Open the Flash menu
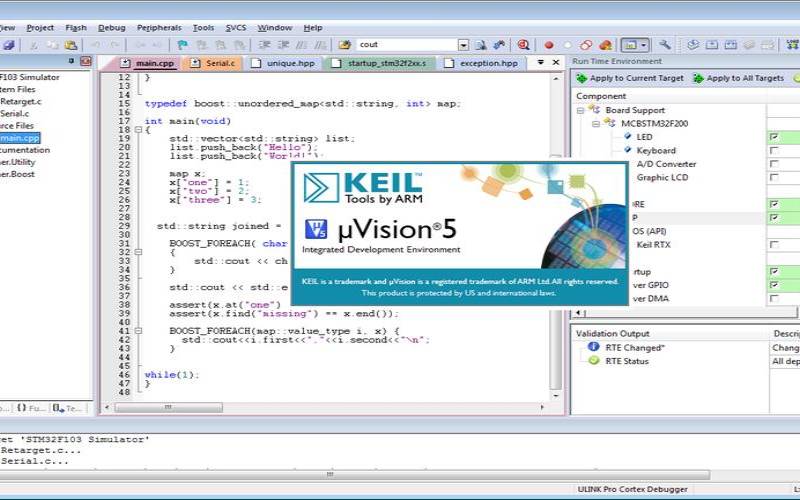 (x=76, y=28)
